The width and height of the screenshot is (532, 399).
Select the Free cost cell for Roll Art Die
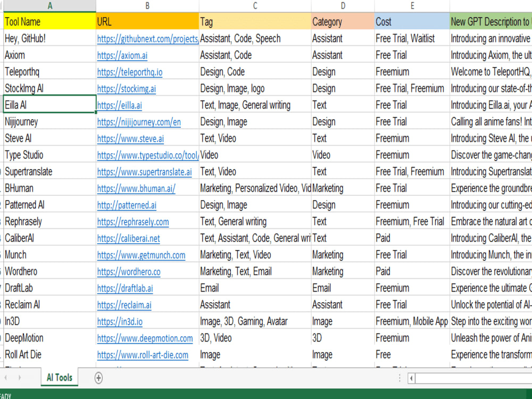pos(412,354)
